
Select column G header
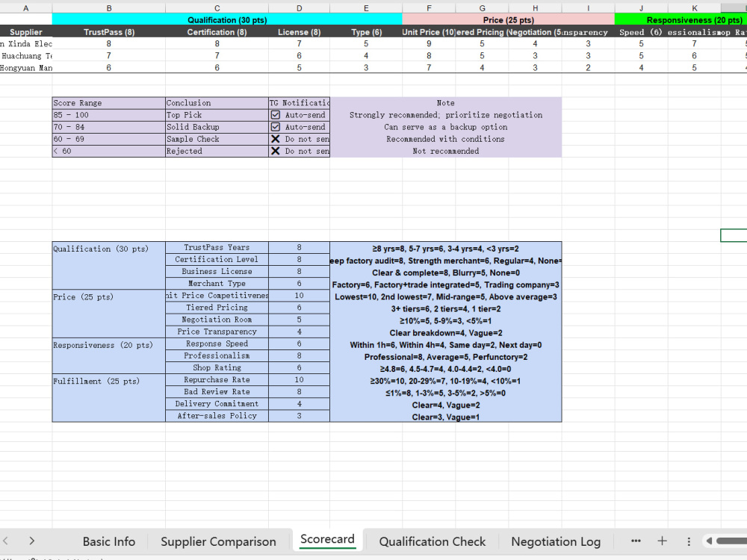click(x=482, y=8)
